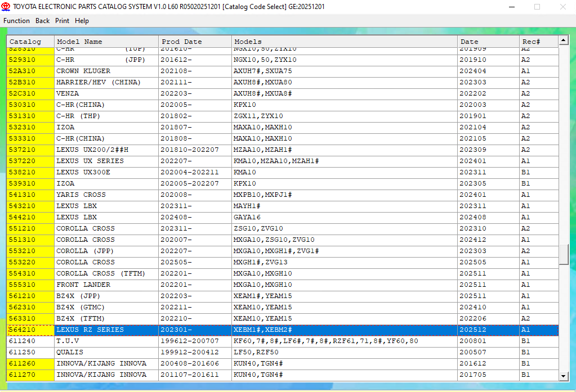
Task: Select the FRONT LANDER row
Action: [x=283, y=285]
